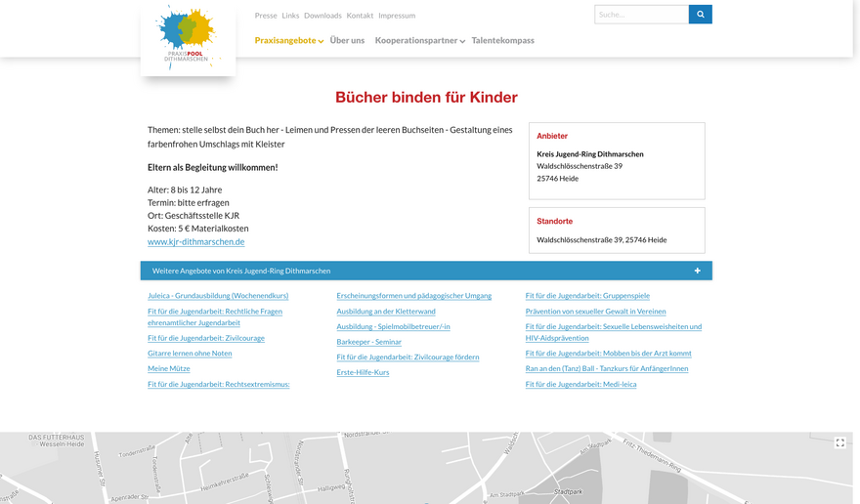Click the magnifier search button

click(x=700, y=15)
